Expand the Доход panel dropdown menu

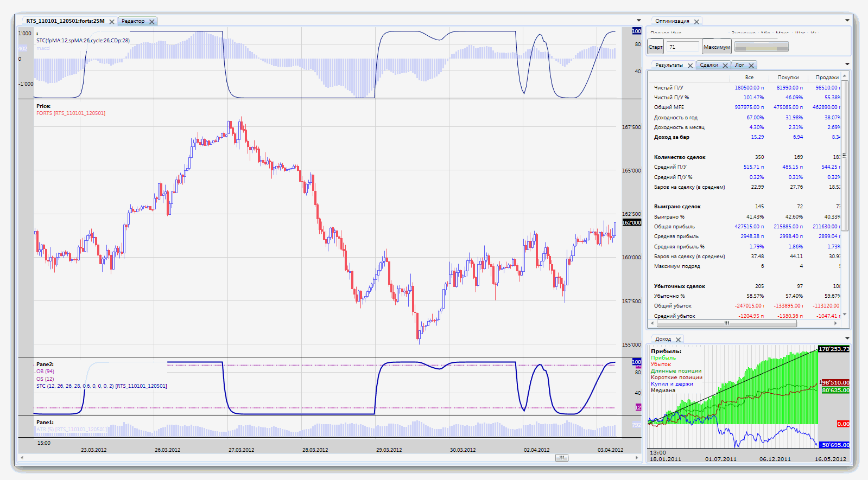(x=847, y=338)
